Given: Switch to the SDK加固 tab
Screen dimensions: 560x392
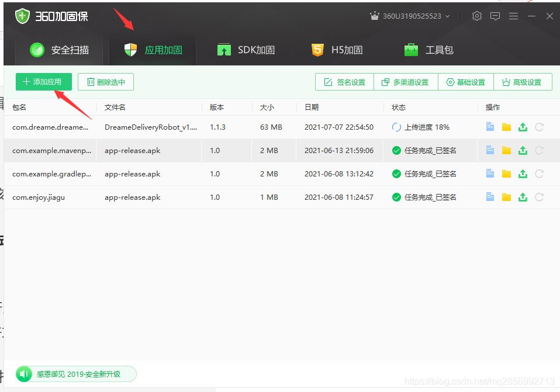Looking at the screenshot, I should (246, 50).
